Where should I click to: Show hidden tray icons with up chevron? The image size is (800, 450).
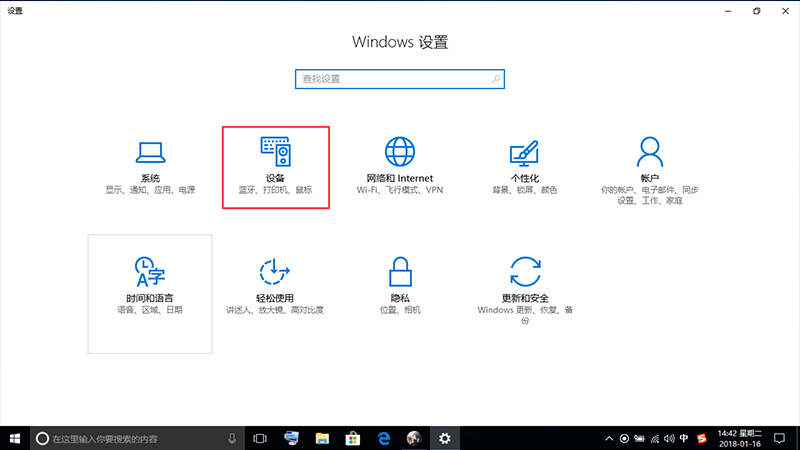coord(609,439)
